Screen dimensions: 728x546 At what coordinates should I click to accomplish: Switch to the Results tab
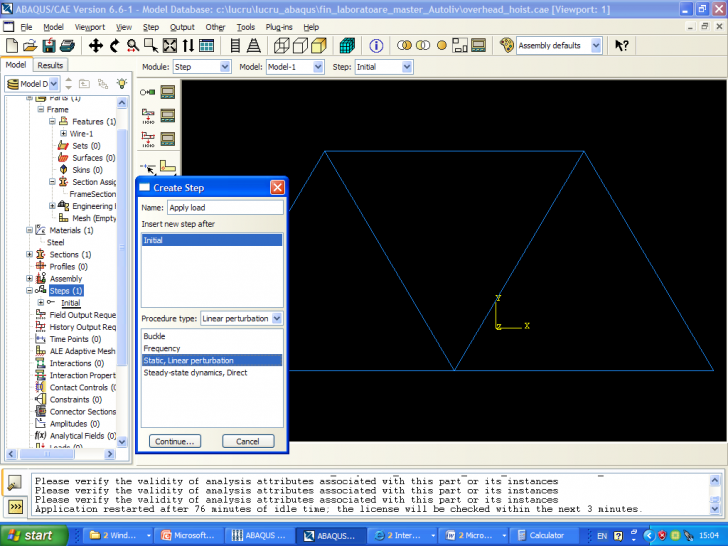pos(50,65)
